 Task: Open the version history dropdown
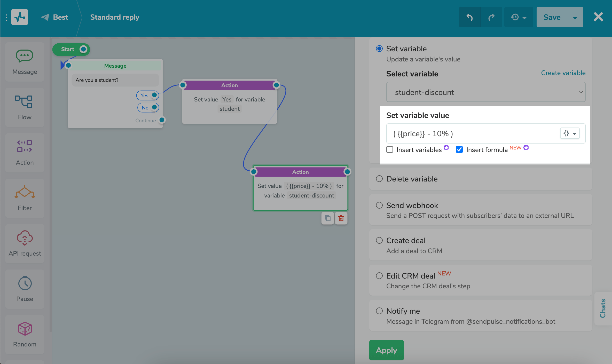pyautogui.click(x=519, y=17)
